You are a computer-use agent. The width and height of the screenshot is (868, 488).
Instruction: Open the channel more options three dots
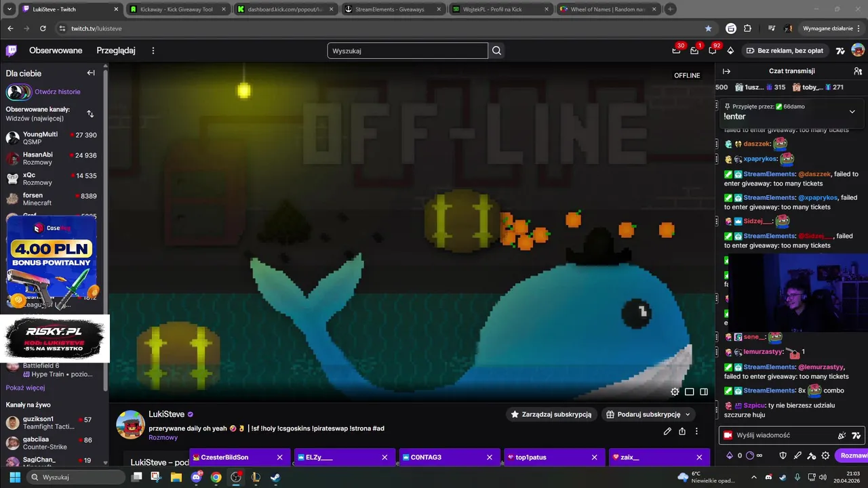(696, 431)
